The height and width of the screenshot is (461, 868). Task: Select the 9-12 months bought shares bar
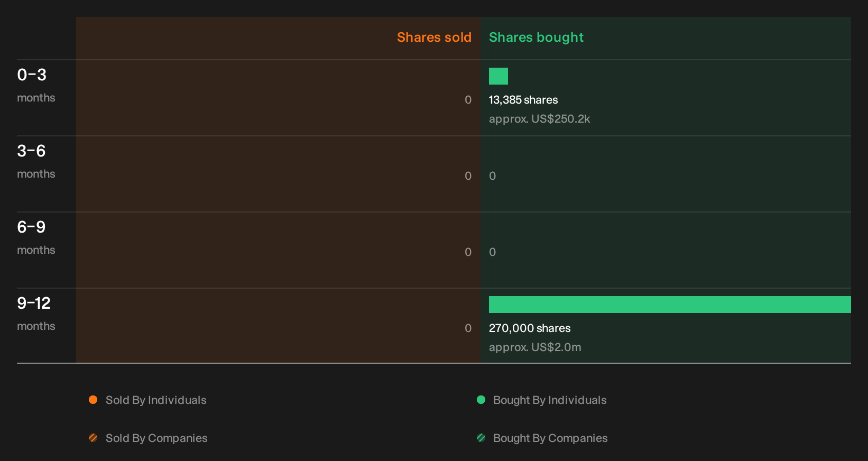(670, 305)
